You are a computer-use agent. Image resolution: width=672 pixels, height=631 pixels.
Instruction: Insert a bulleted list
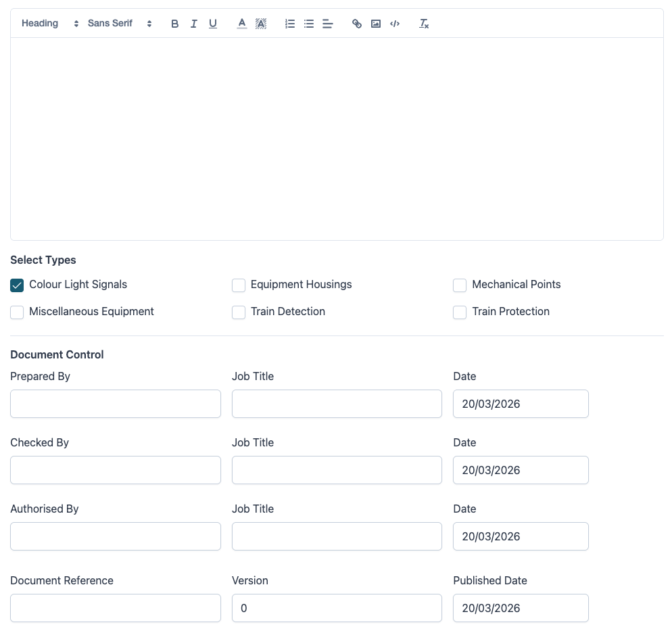coord(309,24)
